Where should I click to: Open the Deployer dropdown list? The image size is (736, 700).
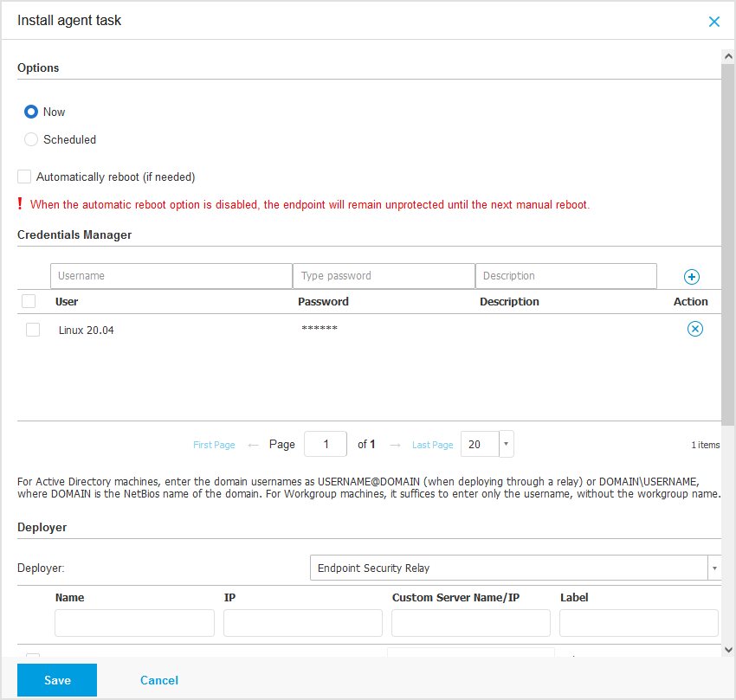click(x=714, y=568)
